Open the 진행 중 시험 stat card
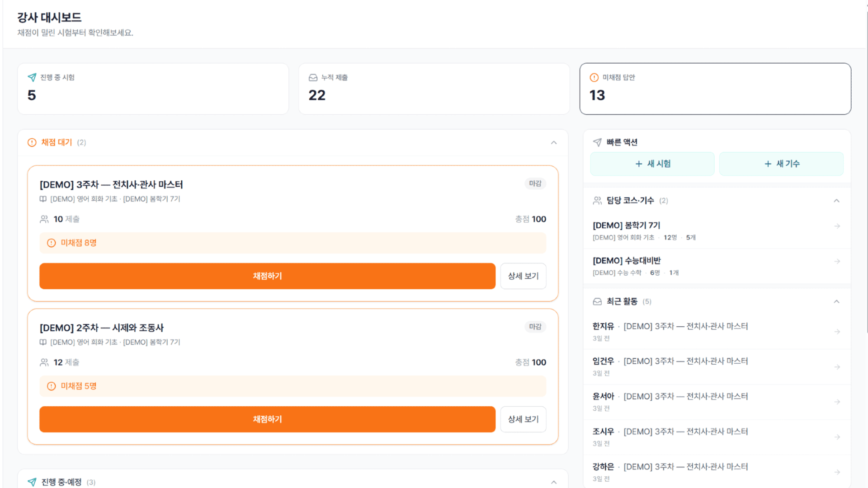868x488 pixels. pos(153,89)
